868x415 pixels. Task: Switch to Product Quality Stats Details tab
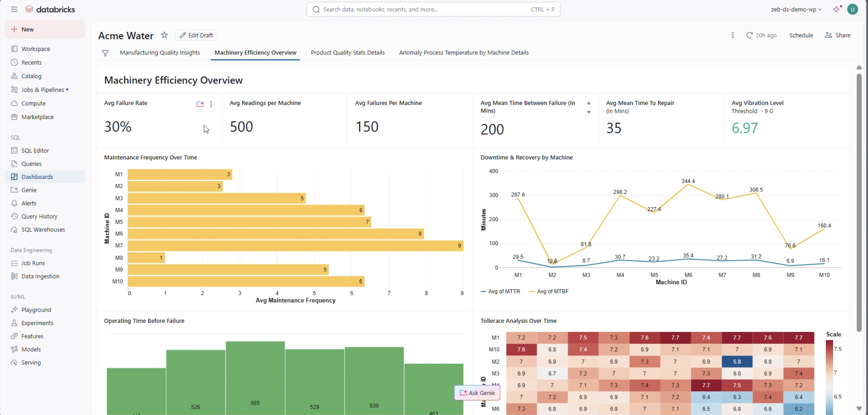point(347,53)
